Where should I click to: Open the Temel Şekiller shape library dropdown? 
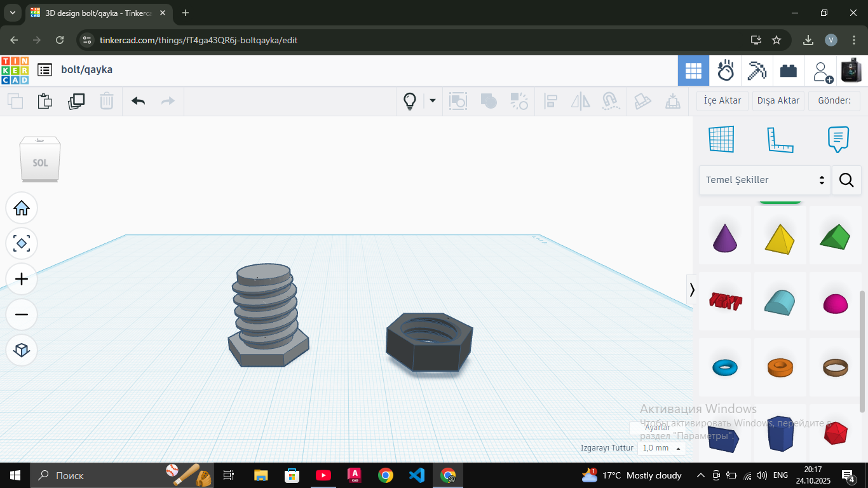pos(764,180)
